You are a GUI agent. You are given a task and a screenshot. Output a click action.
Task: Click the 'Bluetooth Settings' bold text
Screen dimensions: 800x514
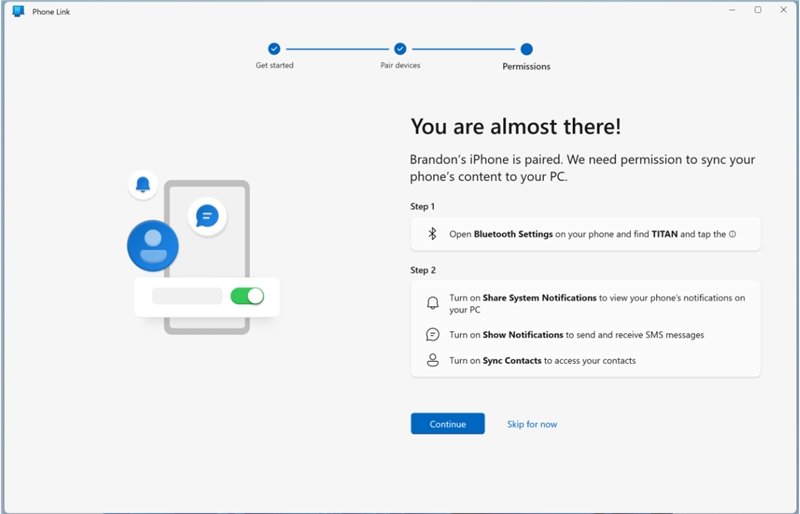[x=513, y=234]
